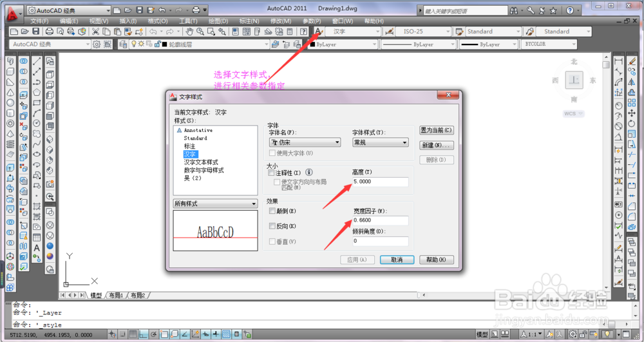Toggle Ortho mode in status bar

pyautogui.click(x=144, y=334)
